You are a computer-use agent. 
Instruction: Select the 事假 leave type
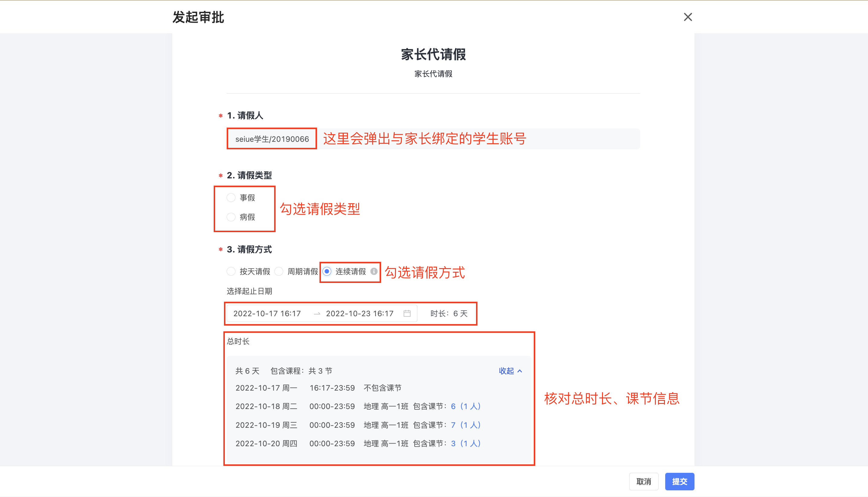click(231, 198)
